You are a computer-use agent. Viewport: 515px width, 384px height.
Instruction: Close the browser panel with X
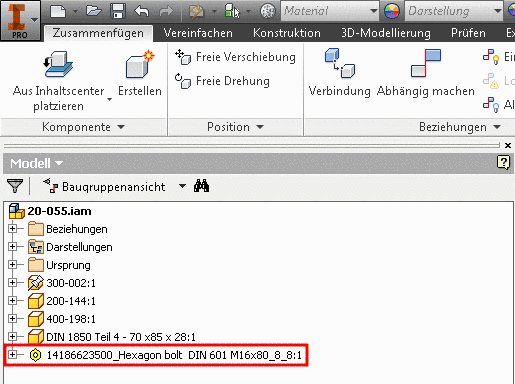[508, 145]
